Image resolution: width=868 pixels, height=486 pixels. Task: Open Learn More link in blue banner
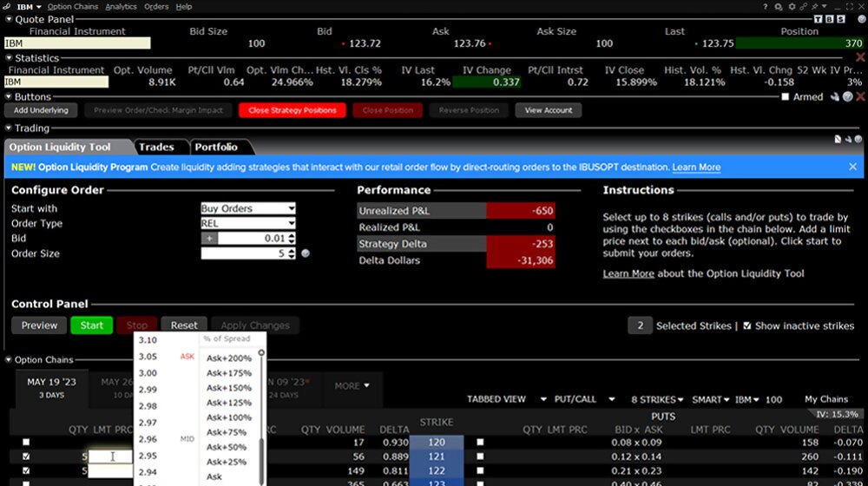[x=696, y=167]
